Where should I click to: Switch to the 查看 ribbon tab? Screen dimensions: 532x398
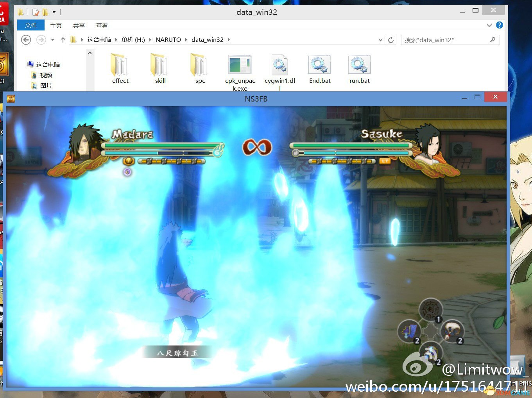102,25
